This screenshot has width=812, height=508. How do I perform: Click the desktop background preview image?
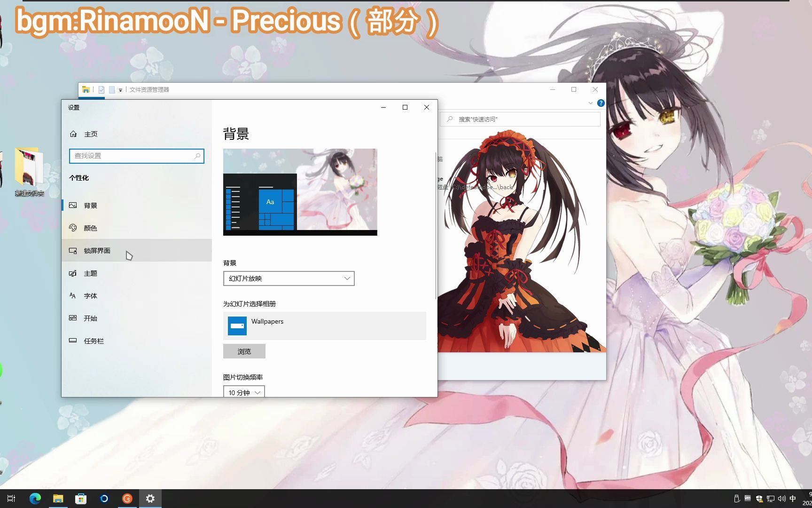coord(300,192)
